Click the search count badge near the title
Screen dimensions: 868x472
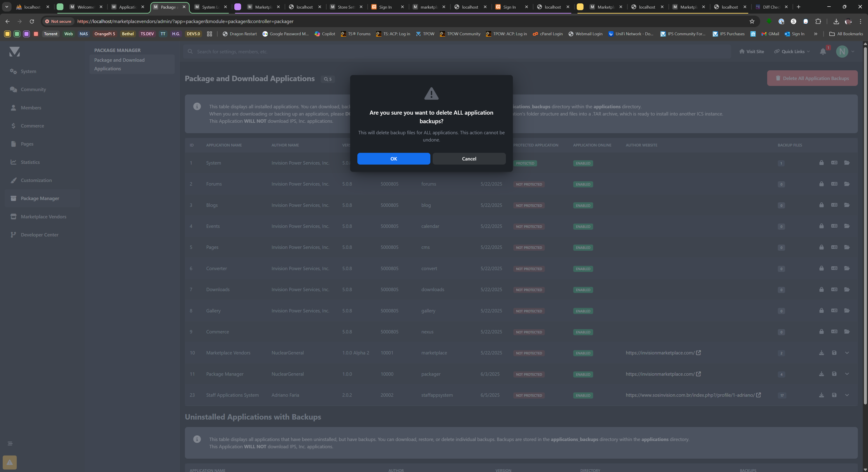pos(328,79)
